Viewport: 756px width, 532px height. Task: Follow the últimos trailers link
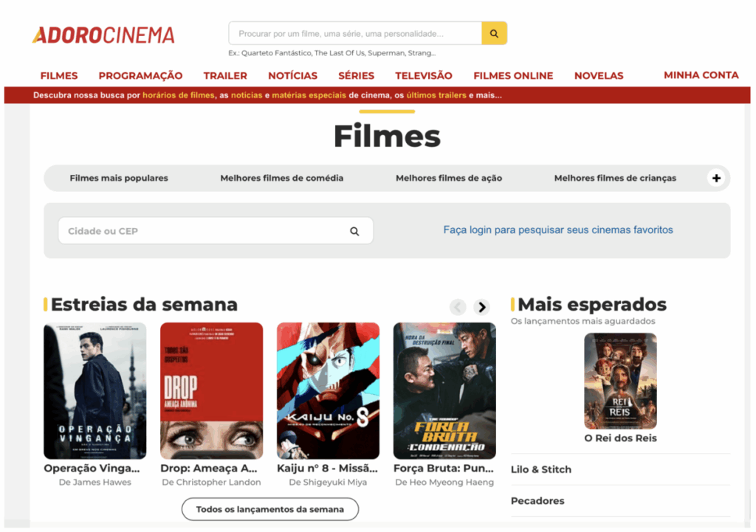pyautogui.click(x=436, y=95)
